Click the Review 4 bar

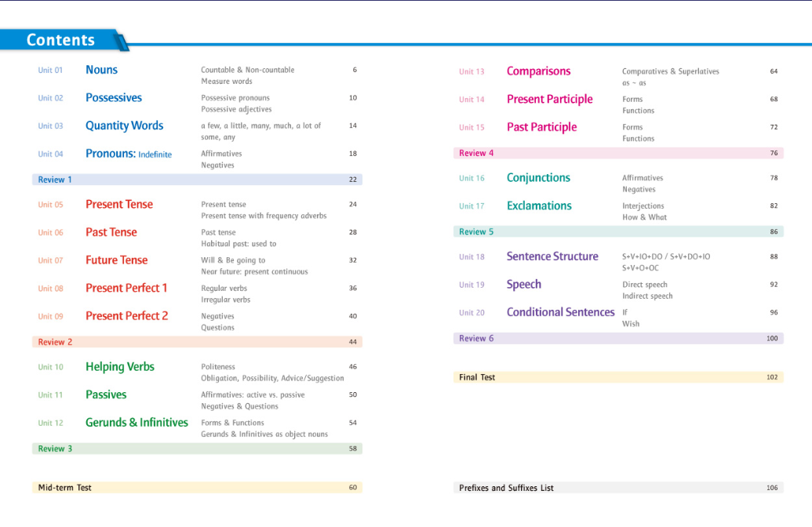pos(618,153)
